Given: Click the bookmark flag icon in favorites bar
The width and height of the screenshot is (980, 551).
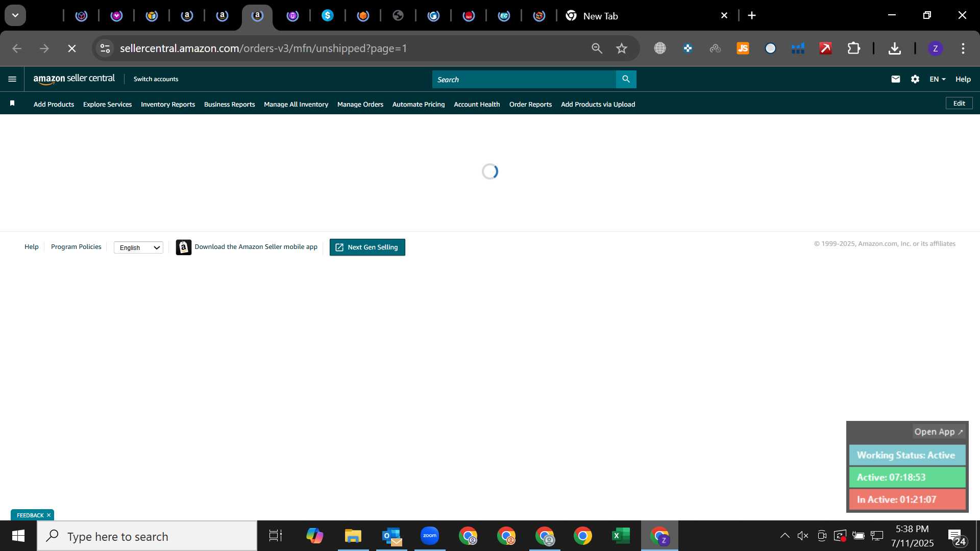Looking at the screenshot, I should coord(12,104).
